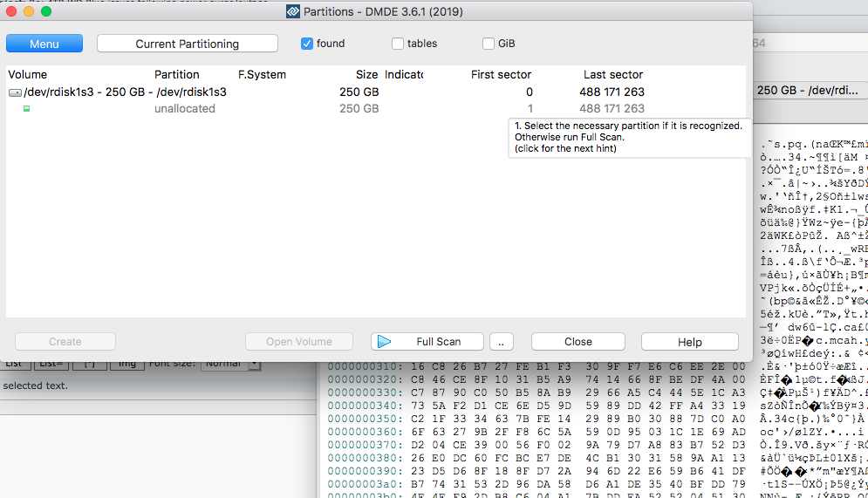Click the Size column header
Viewport: 868px width, 498px height.
[366, 75]
